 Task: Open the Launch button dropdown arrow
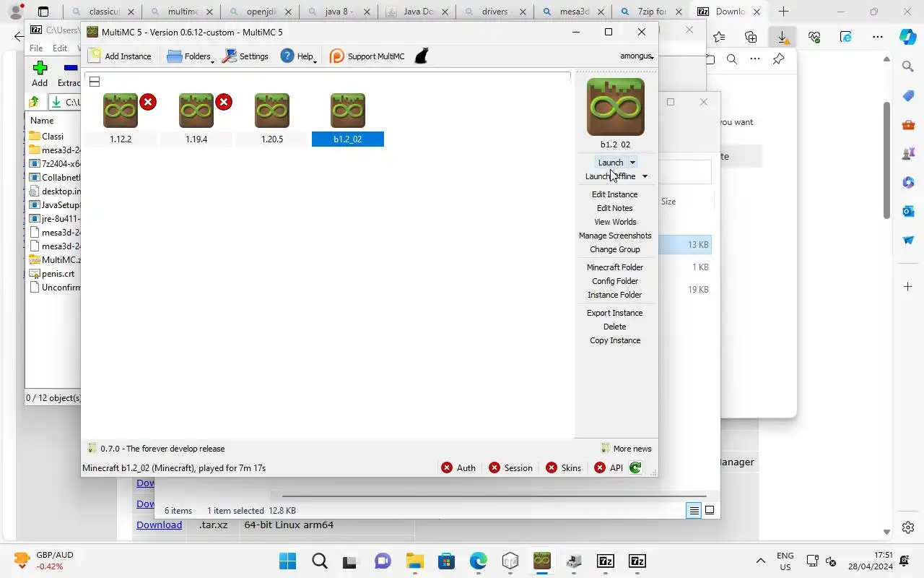633,163
